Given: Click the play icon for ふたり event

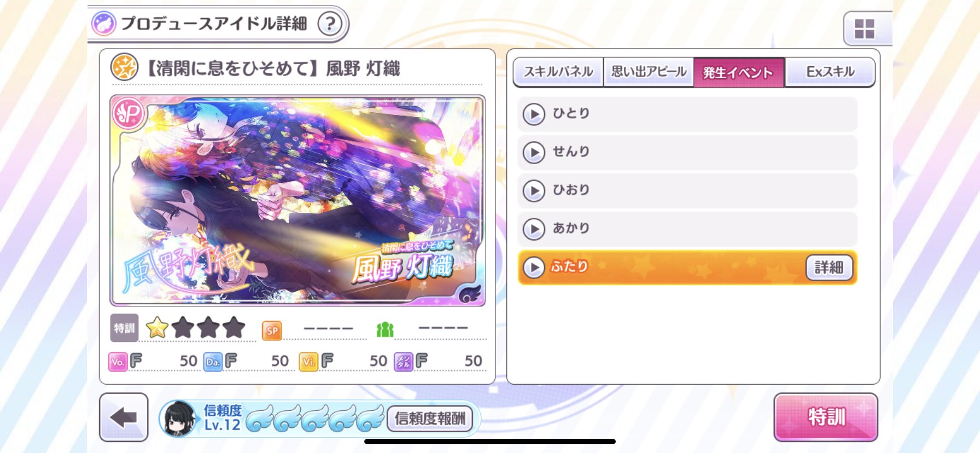Looking at the screenshot, I should (x=534, y=268).
